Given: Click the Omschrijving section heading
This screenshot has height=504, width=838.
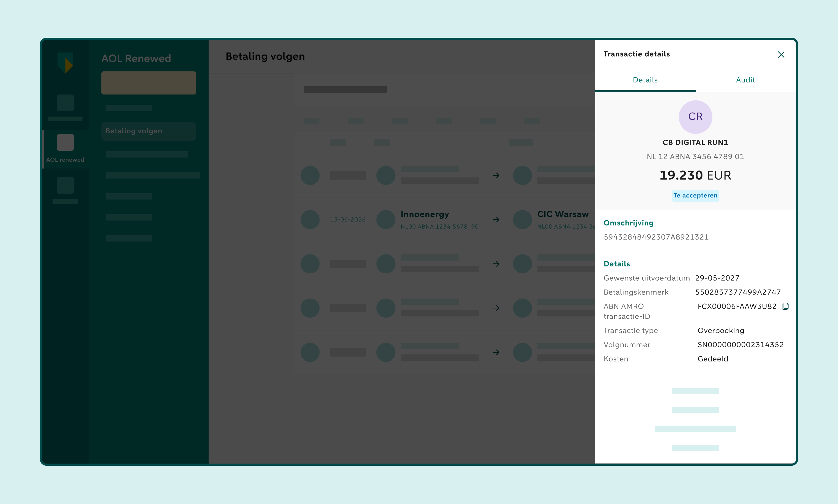Looking at the screenshot, I should point(628,223).
